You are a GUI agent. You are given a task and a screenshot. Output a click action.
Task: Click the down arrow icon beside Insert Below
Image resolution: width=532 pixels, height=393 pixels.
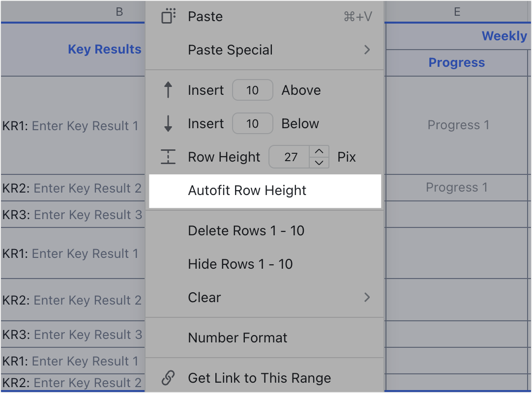click(x=169, y=123)
